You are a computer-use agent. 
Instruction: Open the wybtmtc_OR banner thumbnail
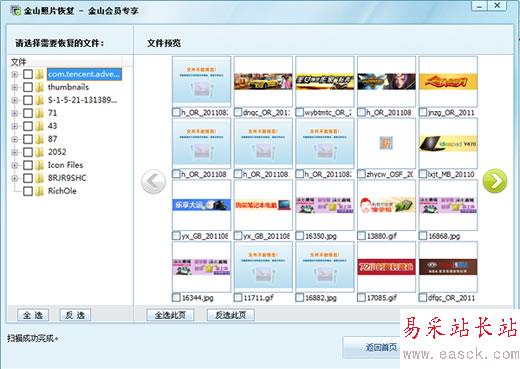click(325, 81)
